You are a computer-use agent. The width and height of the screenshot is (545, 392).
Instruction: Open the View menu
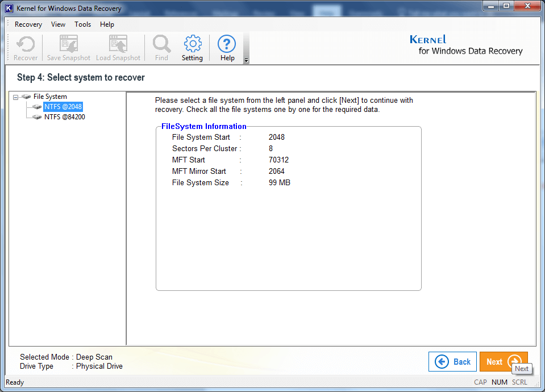point(58,24)
